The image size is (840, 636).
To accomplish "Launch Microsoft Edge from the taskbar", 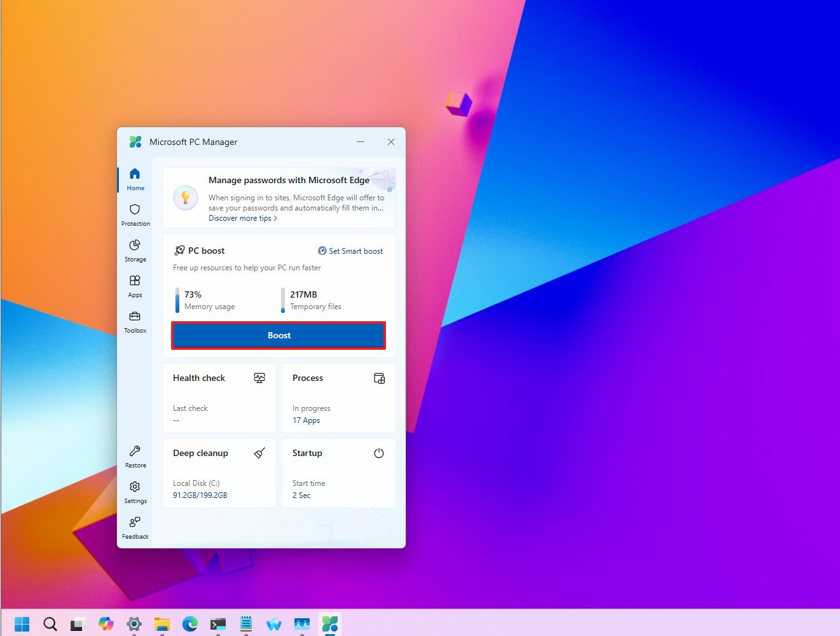I will 190,623.
